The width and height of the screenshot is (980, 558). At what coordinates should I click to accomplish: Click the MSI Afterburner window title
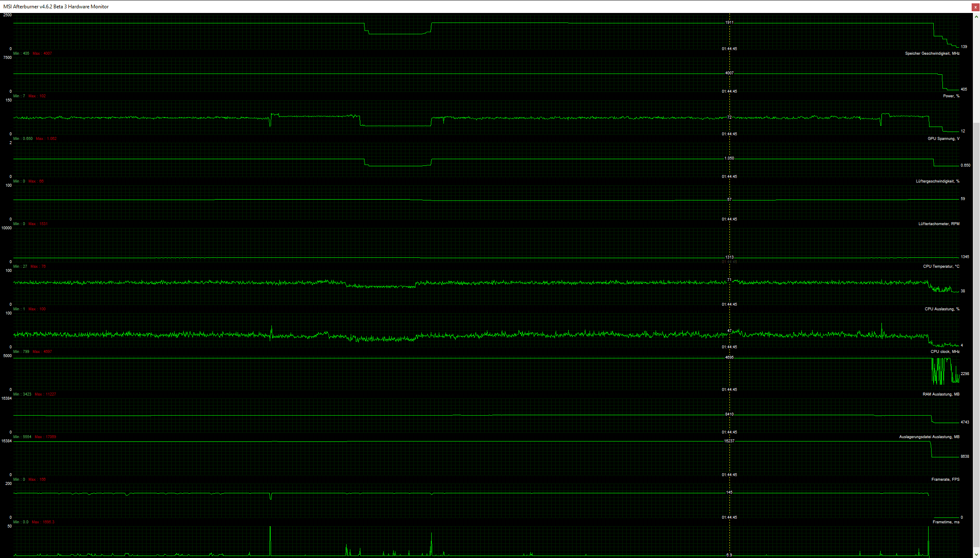[x=56, y=7]
